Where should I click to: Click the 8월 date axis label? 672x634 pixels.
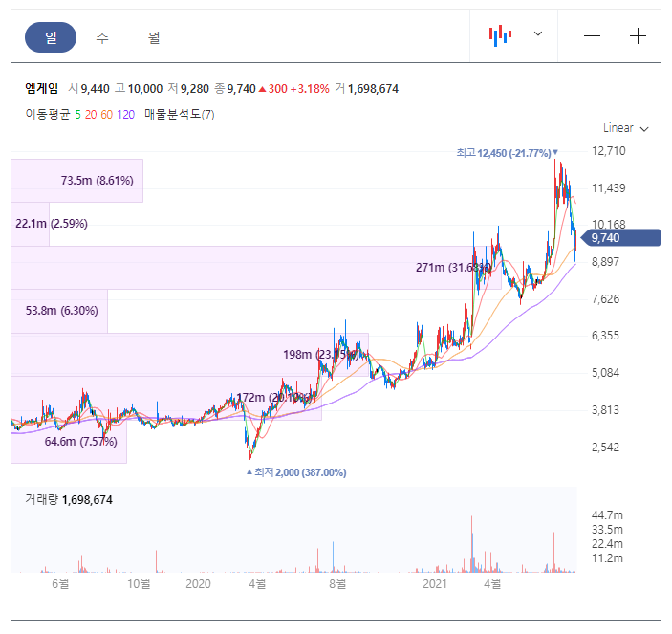click(x=337, y=584)
